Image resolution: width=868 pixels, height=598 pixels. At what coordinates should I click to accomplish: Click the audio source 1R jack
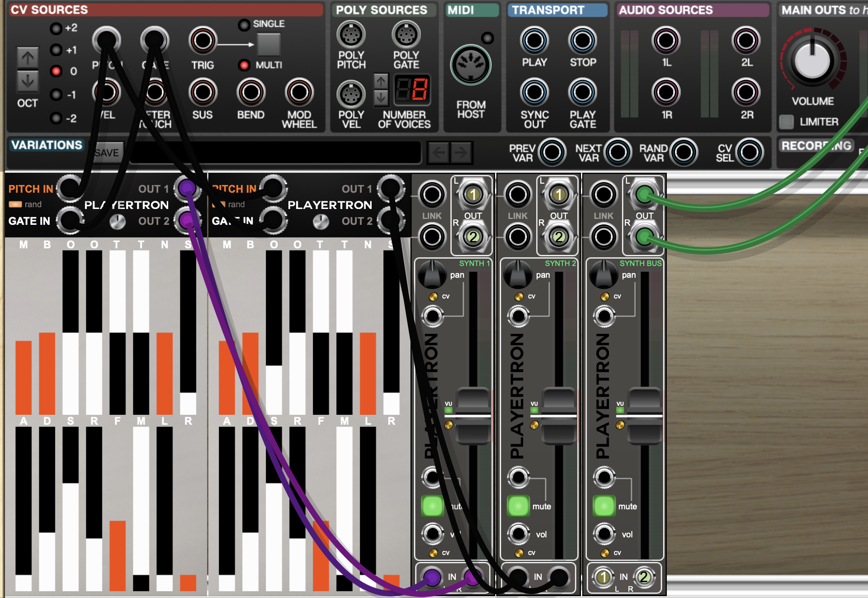click(x=666, y=92)
